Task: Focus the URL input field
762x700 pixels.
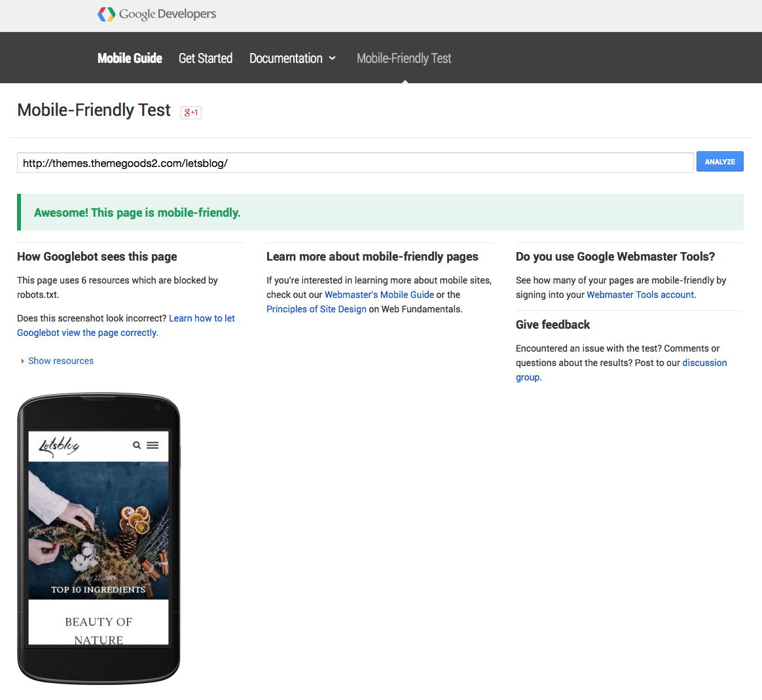Action: click(355, 163)
